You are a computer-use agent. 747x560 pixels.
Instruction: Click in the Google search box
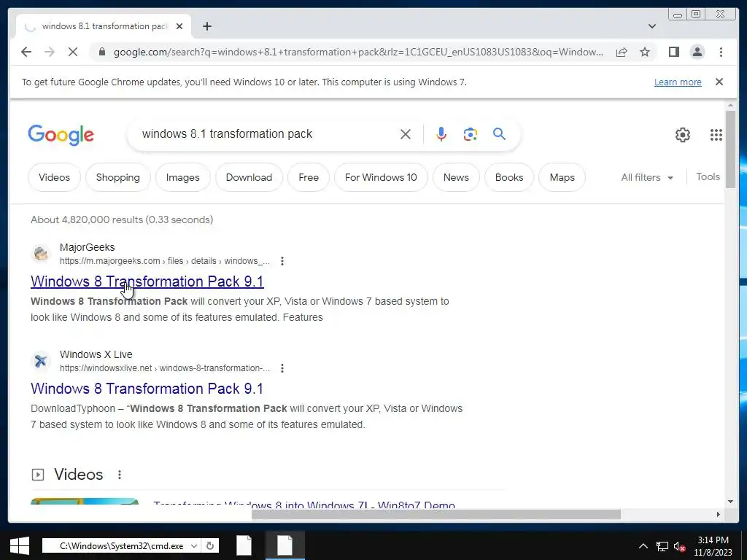[267, 134]
